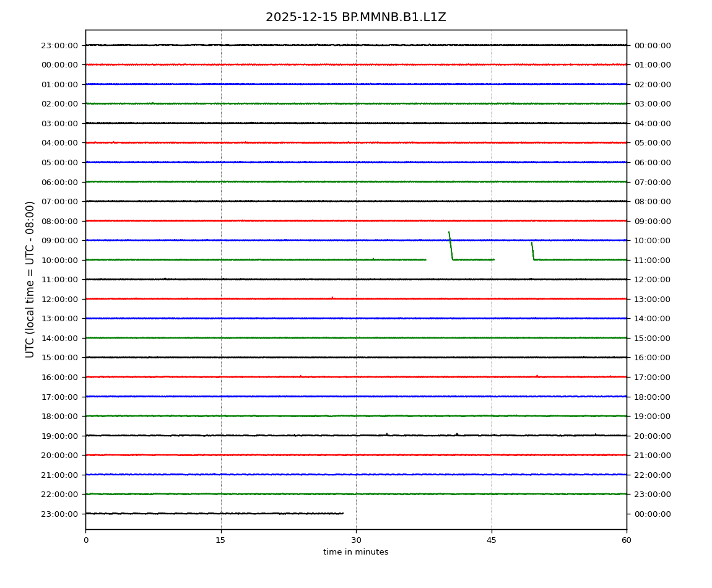Click the second green spike near 49 minutes
This screenshot has width=712, height=588.
pyautogui.click(x=532, y=250)
